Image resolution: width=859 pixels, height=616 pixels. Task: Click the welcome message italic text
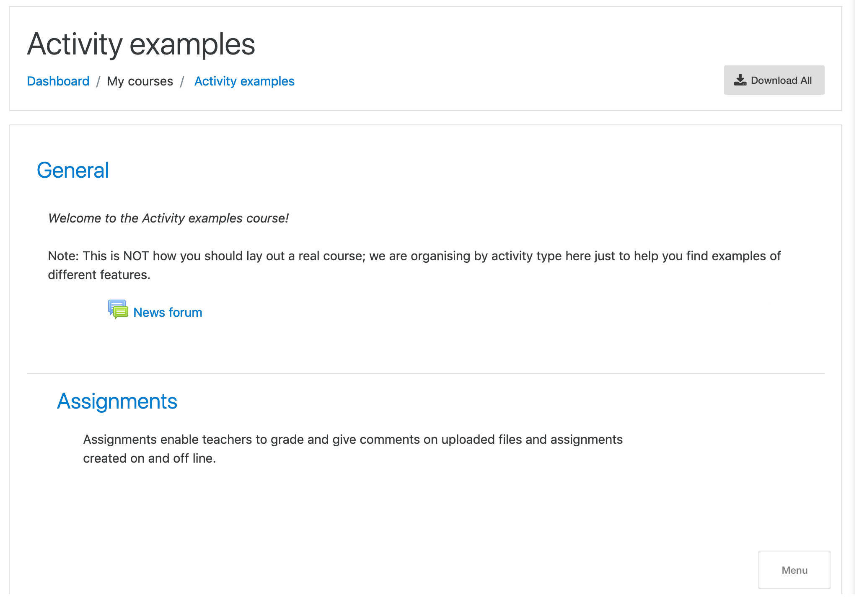(x=168, y=218)
